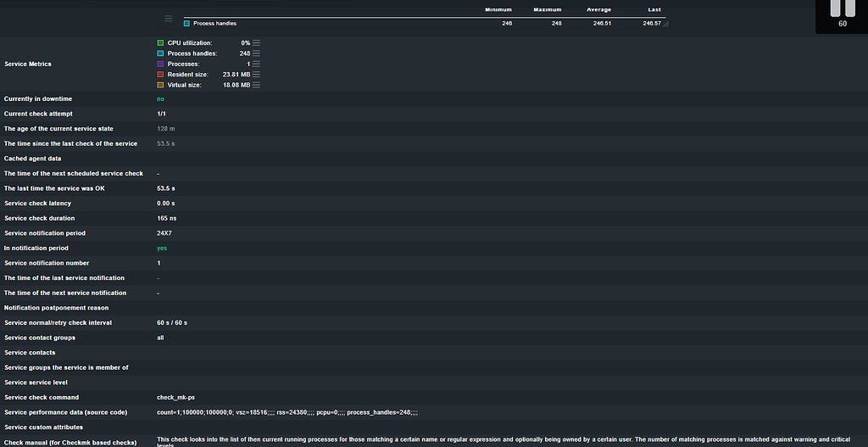
Task: Click the orange Virtual size color square
Action: point(160,85)
